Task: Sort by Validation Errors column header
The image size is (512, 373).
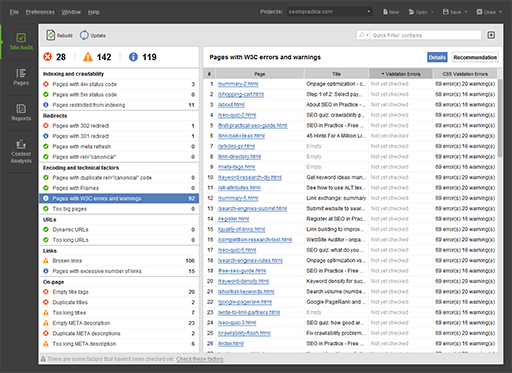Action: [x=401, y=74]
